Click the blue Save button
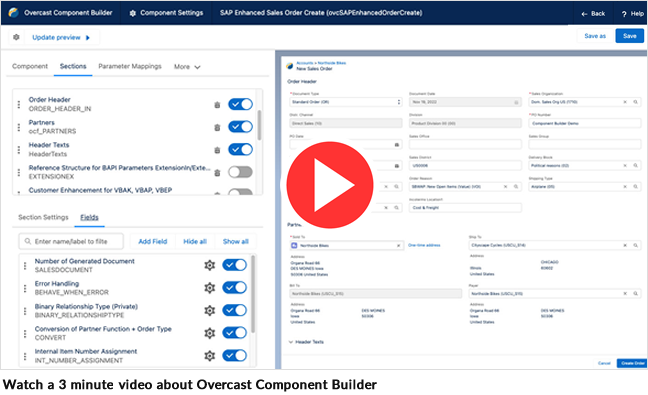 tap(629, 36)
